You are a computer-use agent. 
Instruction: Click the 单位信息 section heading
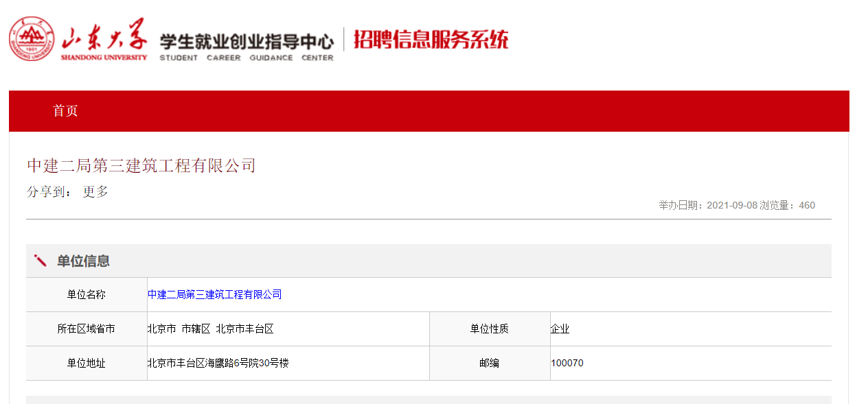point(83,261)
